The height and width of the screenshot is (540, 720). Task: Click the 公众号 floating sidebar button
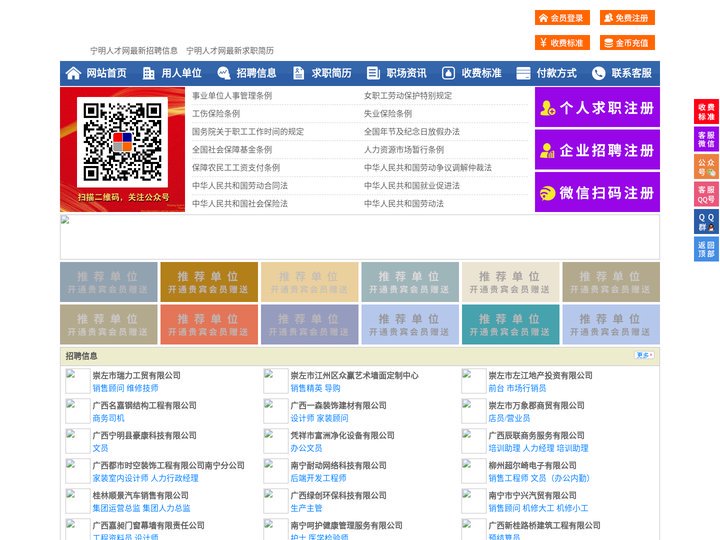pyautogui.click(x=706, y=167)
